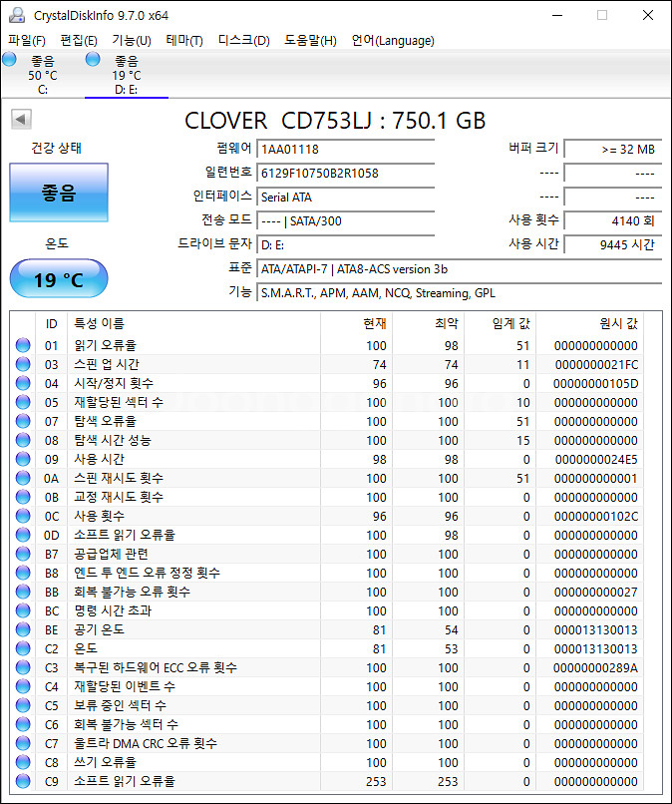Click status circle icon for ID BE 공기 온도
This screenshot has height=804, width=672.
[x=23, y=629]
